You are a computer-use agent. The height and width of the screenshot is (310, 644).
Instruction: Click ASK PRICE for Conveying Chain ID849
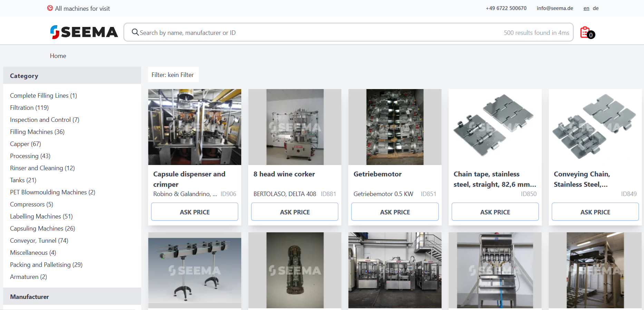[595, 212]
